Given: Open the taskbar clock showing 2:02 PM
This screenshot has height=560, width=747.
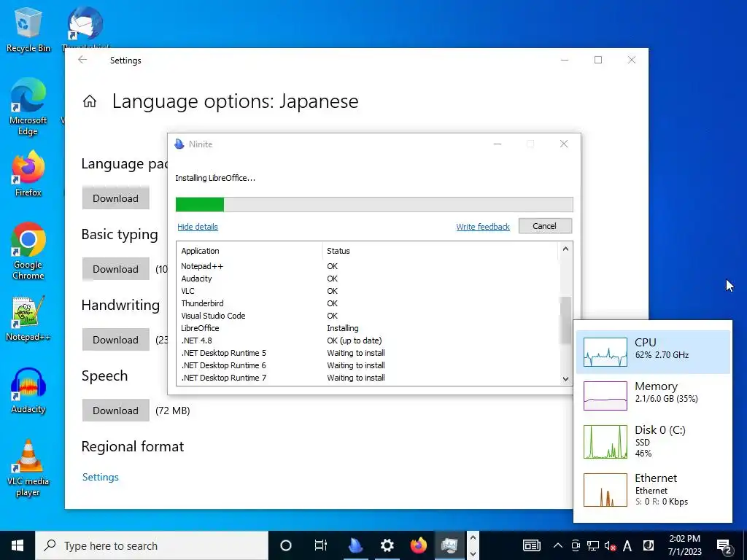Looking at the screenshot, I should pyautogui.click(x=684, y=545).
